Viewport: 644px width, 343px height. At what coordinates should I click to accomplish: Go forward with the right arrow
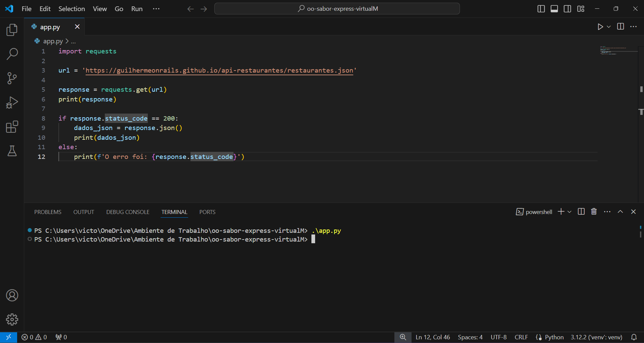(x=204, y=9)
